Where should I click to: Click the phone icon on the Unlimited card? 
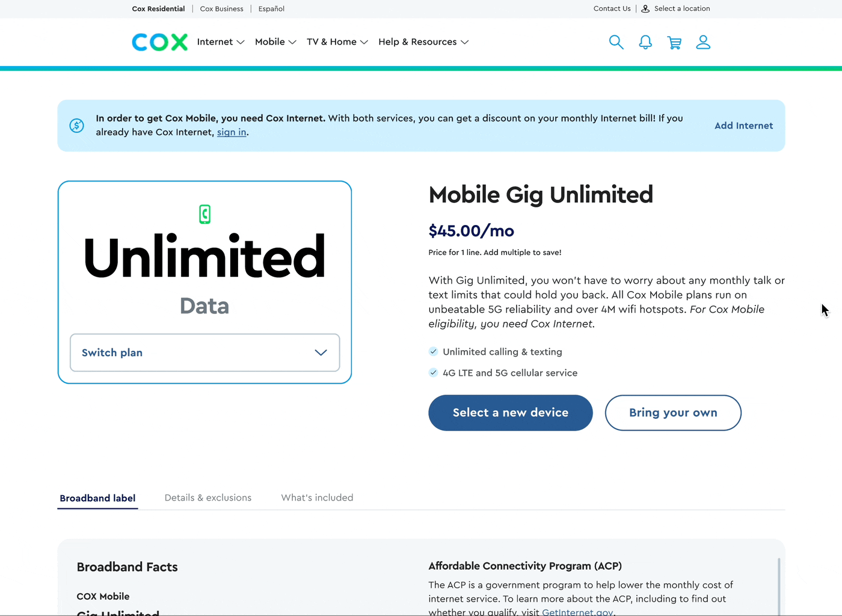(204, 214)
